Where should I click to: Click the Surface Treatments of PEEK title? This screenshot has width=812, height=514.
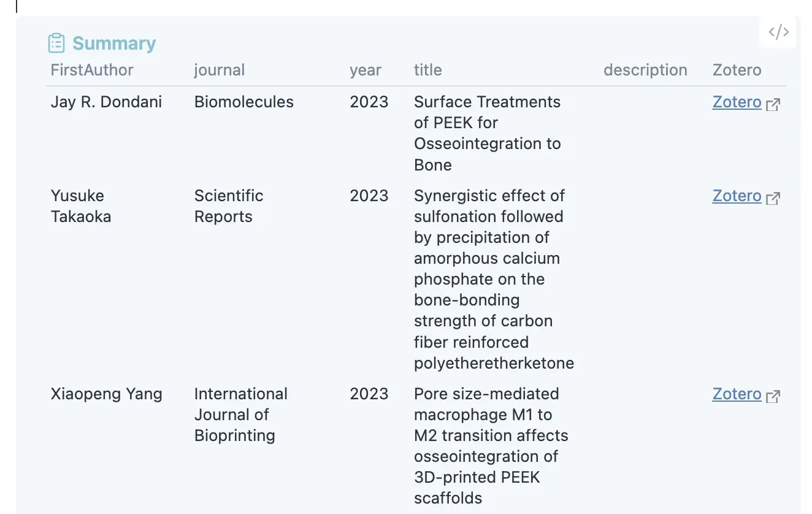tap(487, 133)
